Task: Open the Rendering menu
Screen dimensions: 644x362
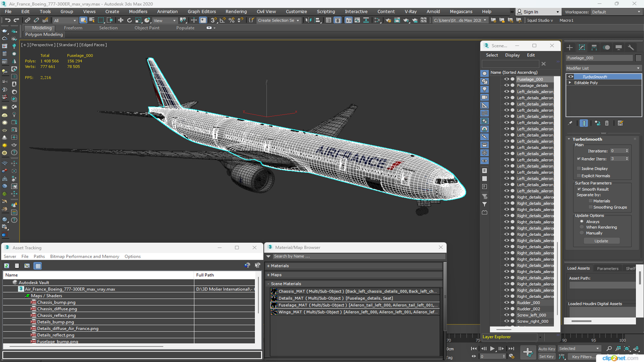Action: pos(236,11)
